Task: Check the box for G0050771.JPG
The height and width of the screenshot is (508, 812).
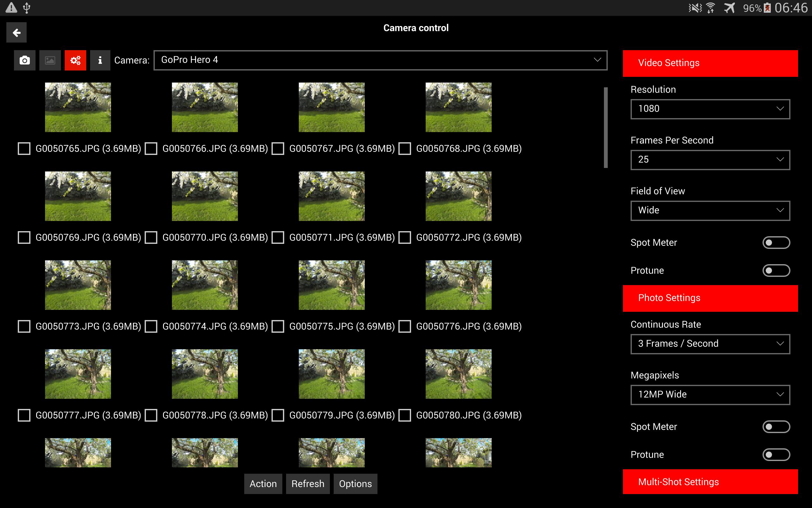Action: 278,237
